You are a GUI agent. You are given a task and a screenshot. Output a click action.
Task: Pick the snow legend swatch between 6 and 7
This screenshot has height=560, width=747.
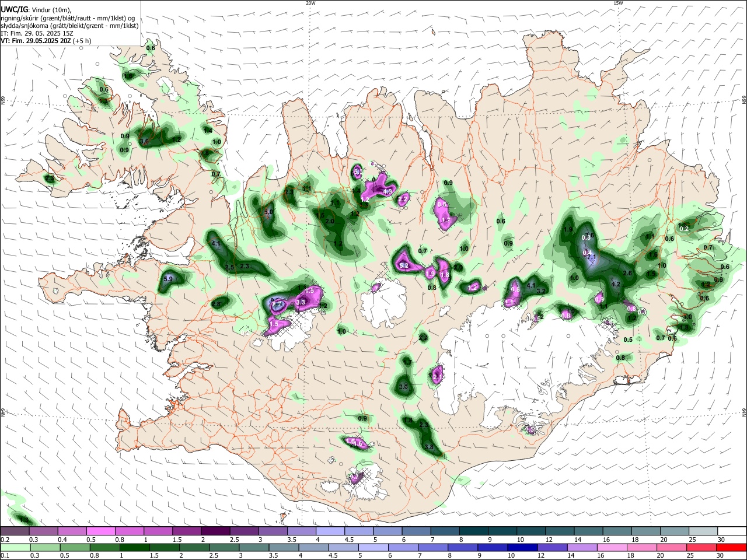[416, 531]
